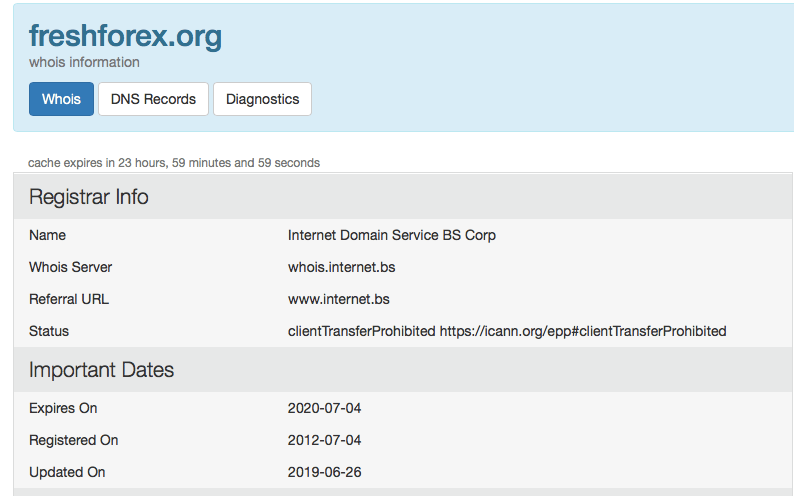Switch to the DNS Records tab
Viewport: 794px width, 496px height.
(153, 99)
